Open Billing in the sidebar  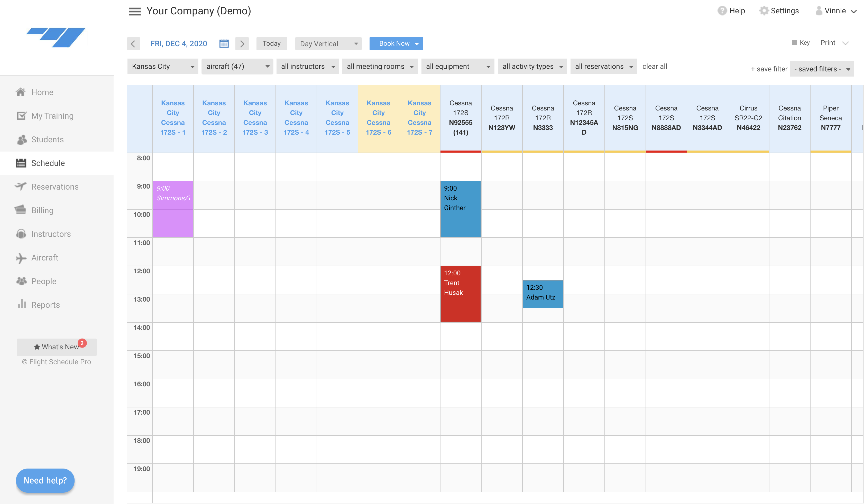pos(42,210)
